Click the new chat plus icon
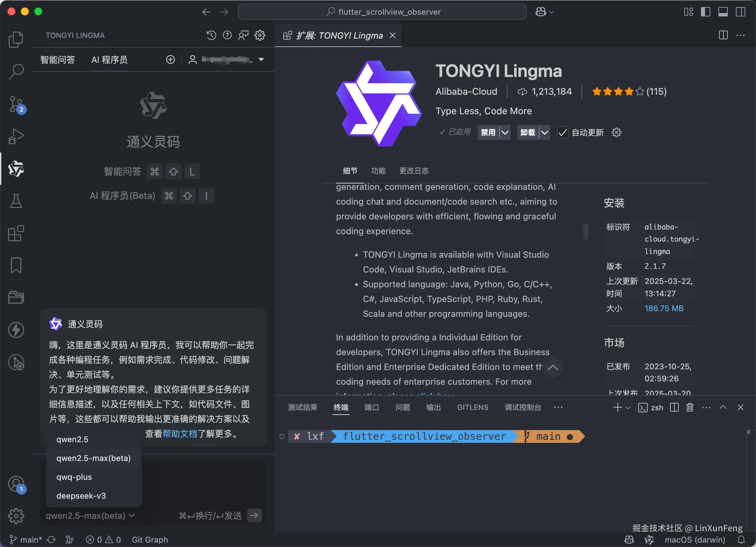This screenshot has height=547, width=756. click(x=171, y=59)
